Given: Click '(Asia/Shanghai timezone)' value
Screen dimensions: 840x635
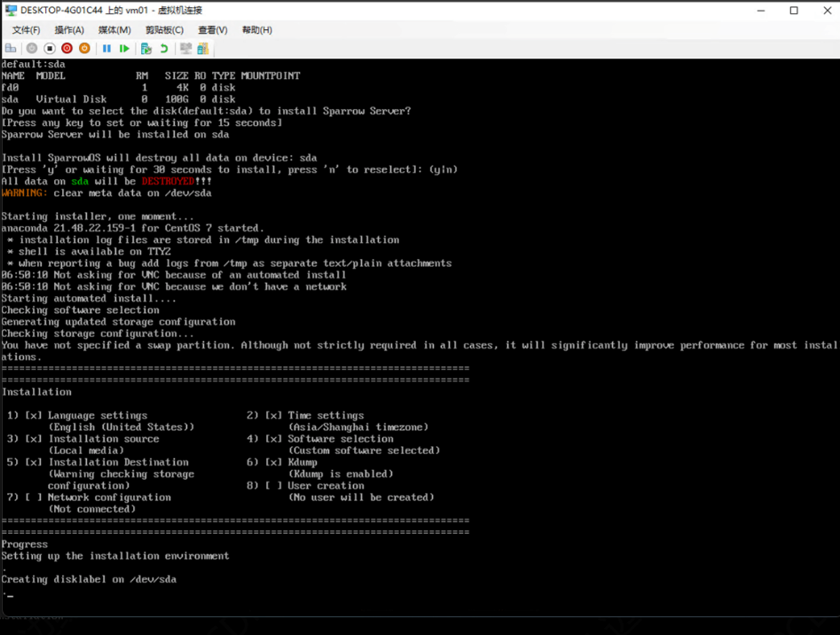Looking at the screenshot, I should pos(358,427).
